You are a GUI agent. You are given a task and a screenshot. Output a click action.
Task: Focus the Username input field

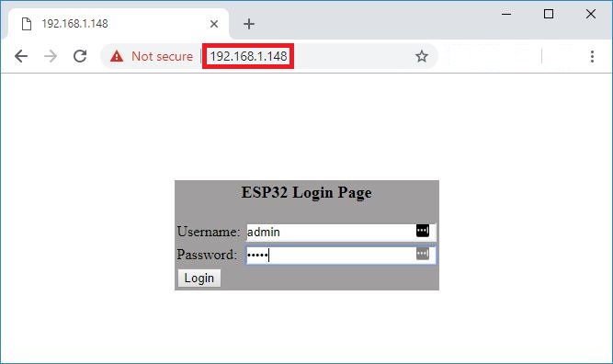(x=341, y=233)
